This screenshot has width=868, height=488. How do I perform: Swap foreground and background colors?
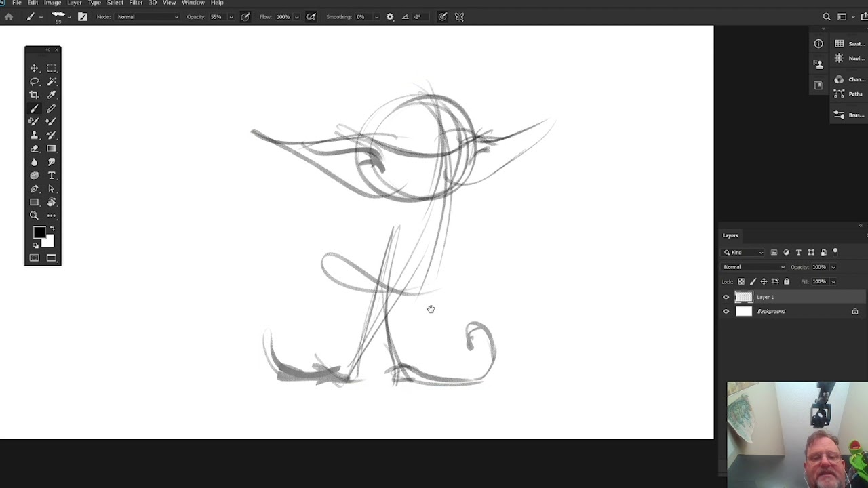point(52,229)
